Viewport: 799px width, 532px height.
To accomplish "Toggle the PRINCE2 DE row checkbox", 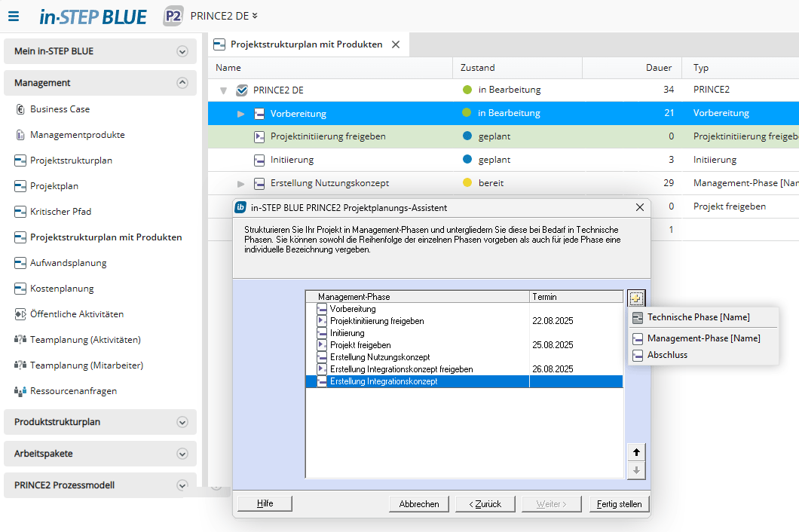I will [x=242, y=90].
